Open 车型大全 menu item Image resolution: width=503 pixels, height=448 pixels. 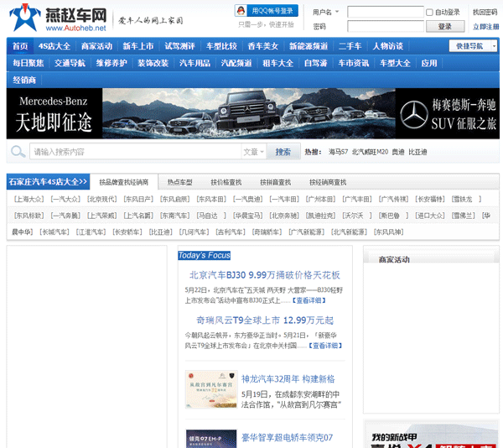pos(395,63)
